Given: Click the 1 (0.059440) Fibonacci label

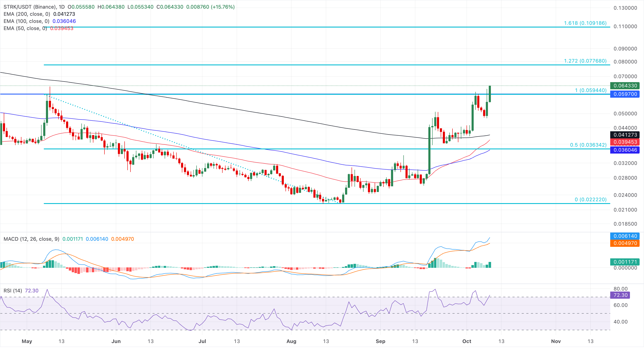Looking at the screenshot, I should point(591,90).
